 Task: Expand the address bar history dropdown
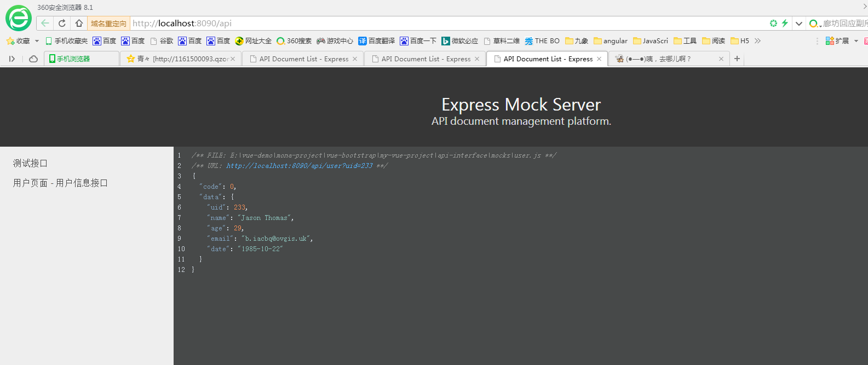pos(799,23)
